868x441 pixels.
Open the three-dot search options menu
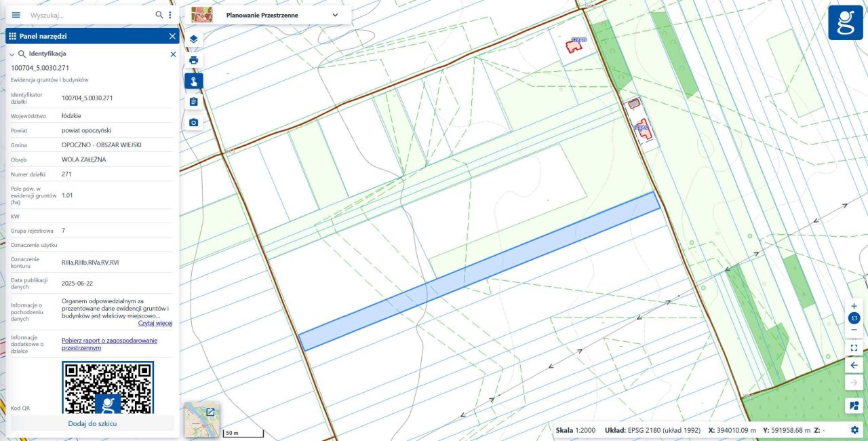[x=170, y=15]
